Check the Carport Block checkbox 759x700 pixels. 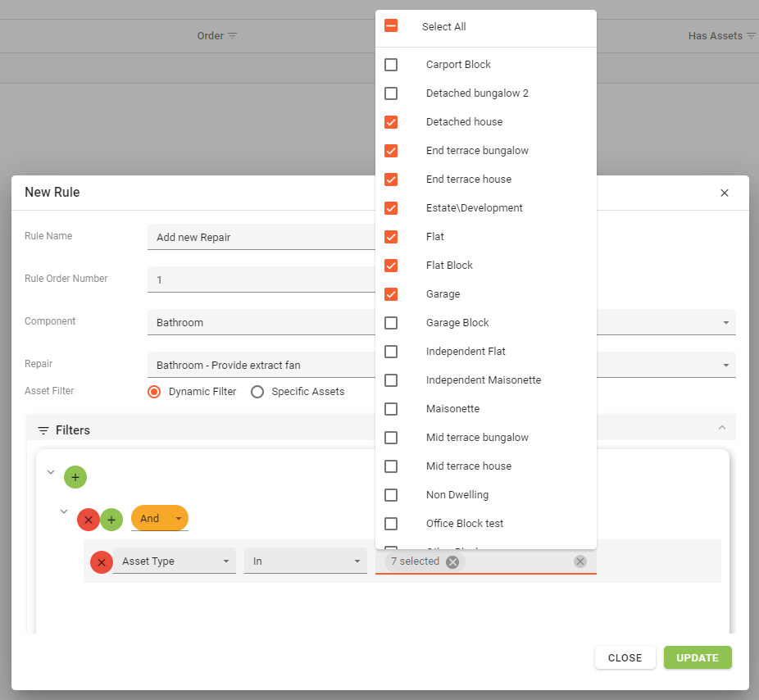(391, 65)
